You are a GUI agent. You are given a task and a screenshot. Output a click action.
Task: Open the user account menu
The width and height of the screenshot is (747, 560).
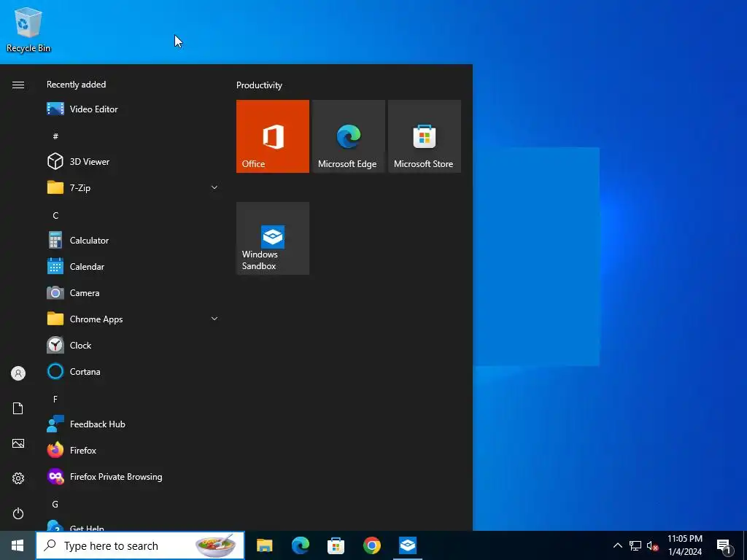[18, 373]
